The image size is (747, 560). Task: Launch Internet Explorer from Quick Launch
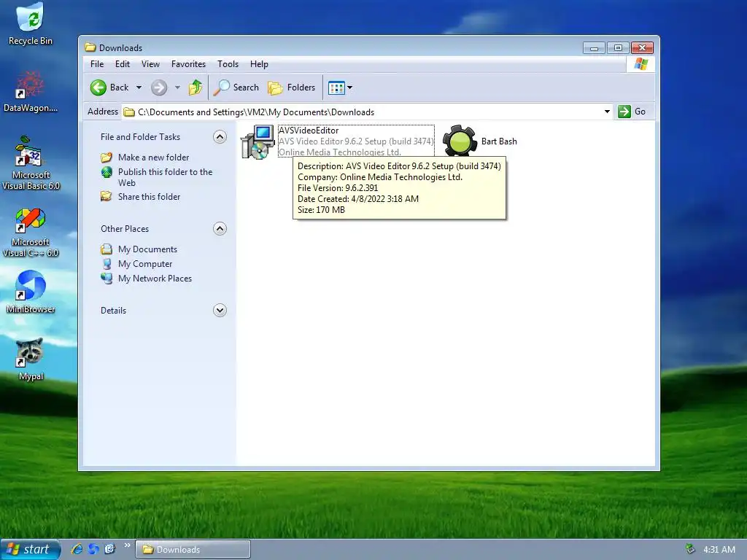(x=76, y=550)
